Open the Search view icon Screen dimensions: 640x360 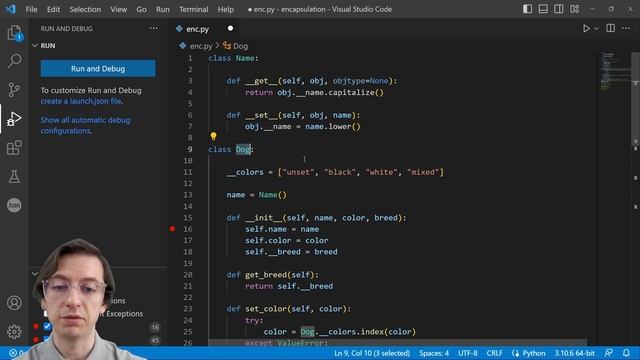[14, 61]
